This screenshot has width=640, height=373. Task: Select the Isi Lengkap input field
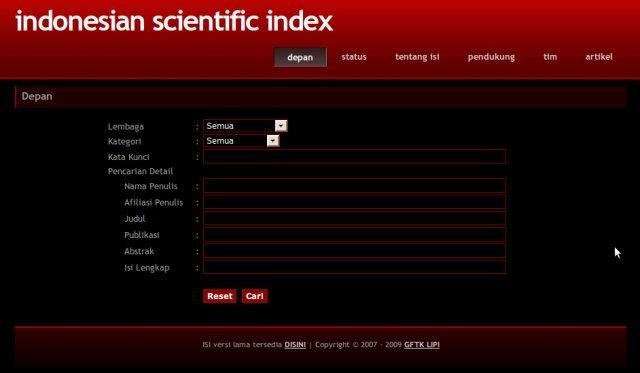(x=354, y=267)
